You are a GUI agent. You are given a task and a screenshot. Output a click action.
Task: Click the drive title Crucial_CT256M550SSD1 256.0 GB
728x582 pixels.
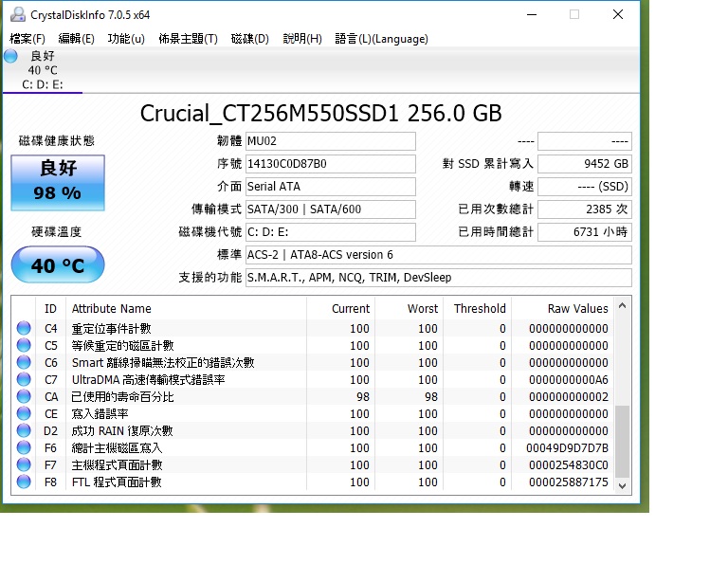coord(320,113)
